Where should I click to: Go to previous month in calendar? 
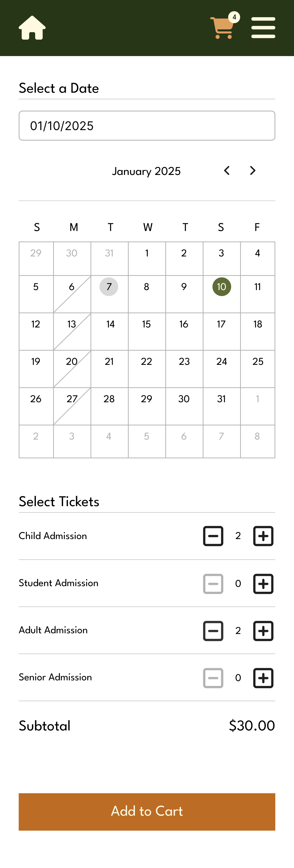pyautogui.click(x=227, y=170)
